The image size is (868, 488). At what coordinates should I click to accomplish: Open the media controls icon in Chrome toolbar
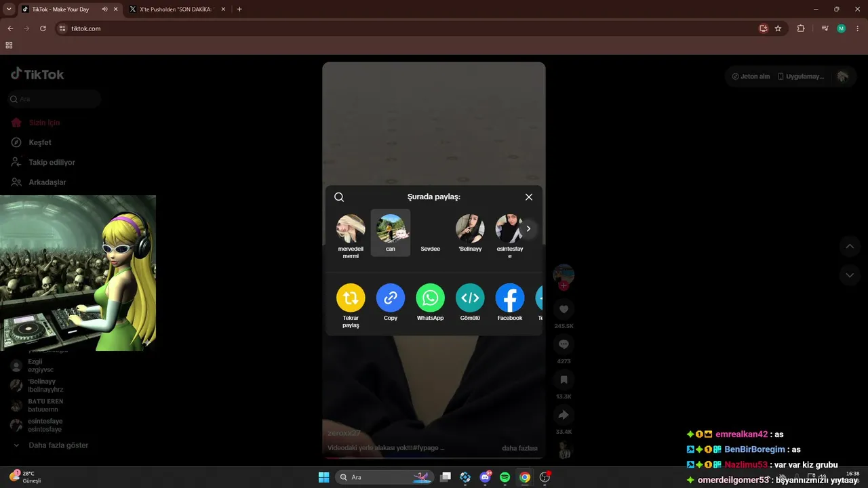point(825,28)
